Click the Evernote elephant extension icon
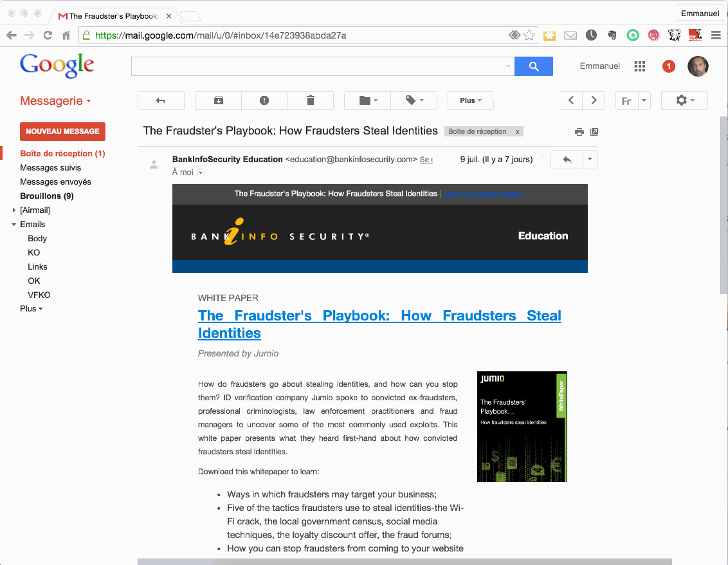This screenshot has height=565, width=728. [x=612, y=35]
